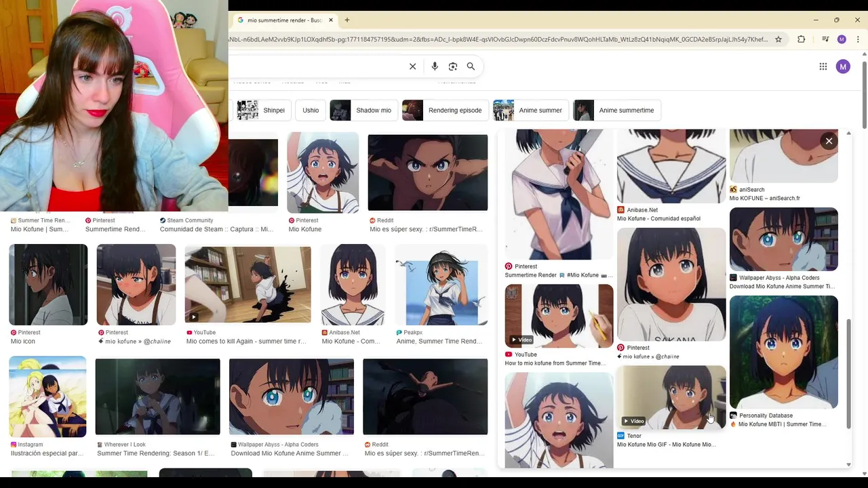Click 'Comunidad de Steam :: Captura' link

pos(216,229)
